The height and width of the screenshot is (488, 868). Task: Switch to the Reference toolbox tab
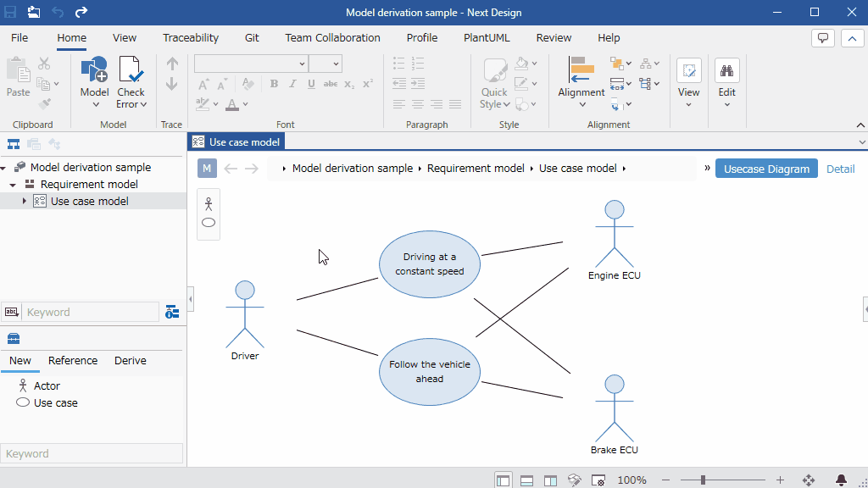[x=73, y=361]
